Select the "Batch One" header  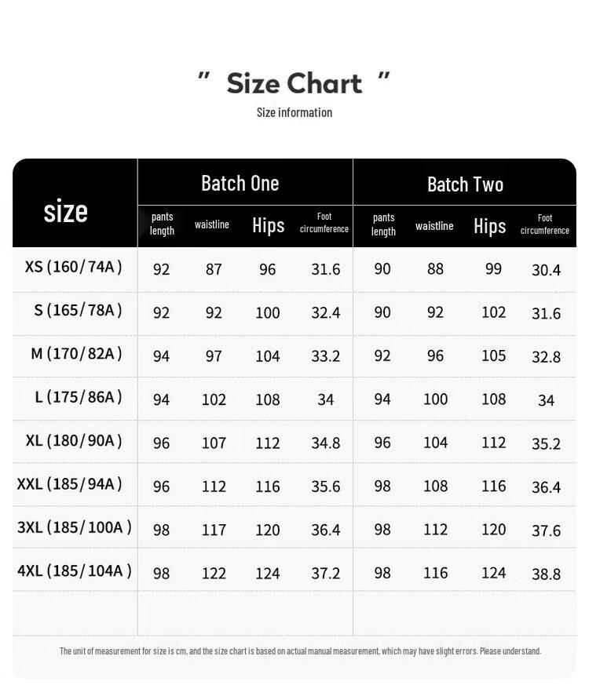pyautogui.click(x=240, y=183)
